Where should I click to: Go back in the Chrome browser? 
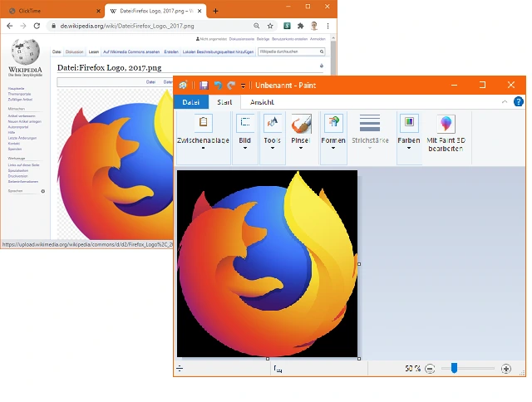point(9,26)
